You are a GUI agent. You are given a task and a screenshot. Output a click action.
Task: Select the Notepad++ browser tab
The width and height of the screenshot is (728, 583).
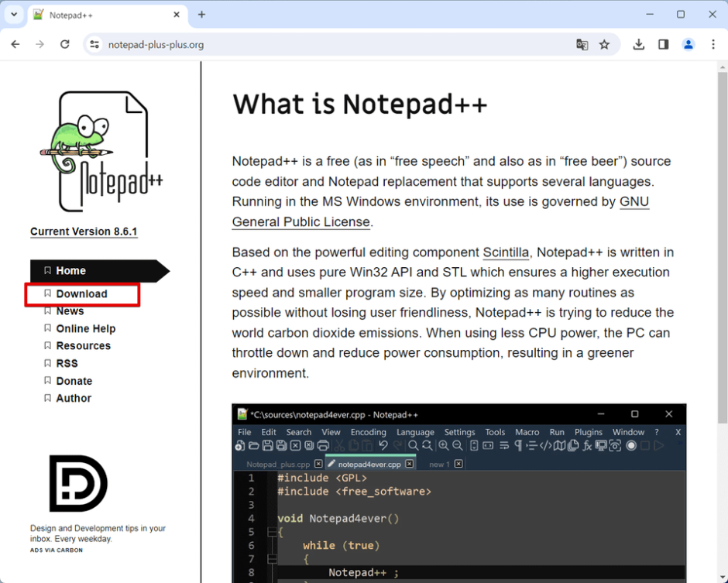[x=108, y=15]
